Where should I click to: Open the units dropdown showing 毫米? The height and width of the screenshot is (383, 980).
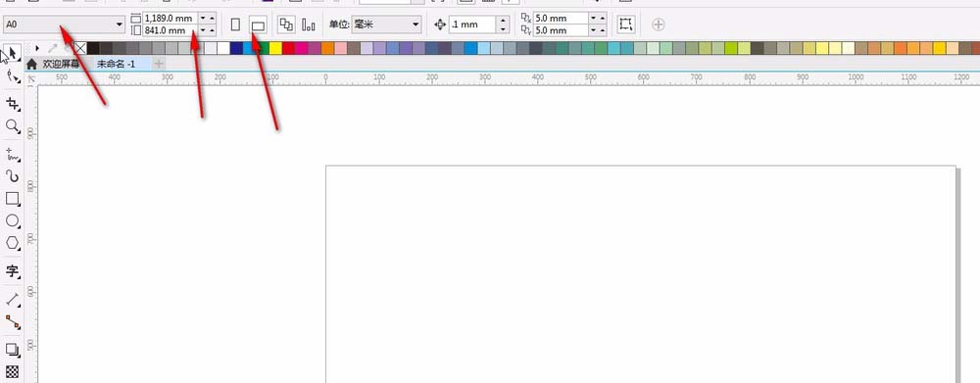coord(386,24)
